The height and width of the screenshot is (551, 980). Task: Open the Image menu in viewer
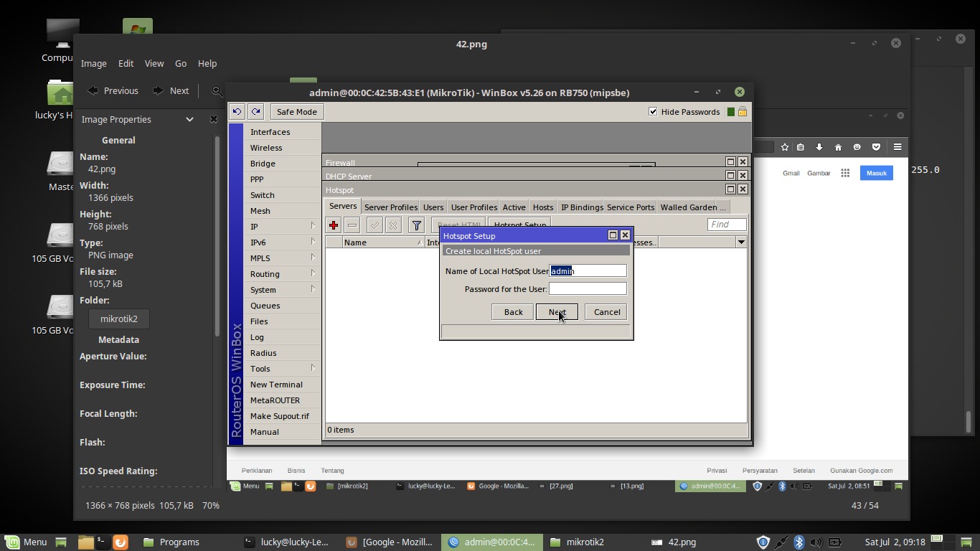tap(93, 63)
